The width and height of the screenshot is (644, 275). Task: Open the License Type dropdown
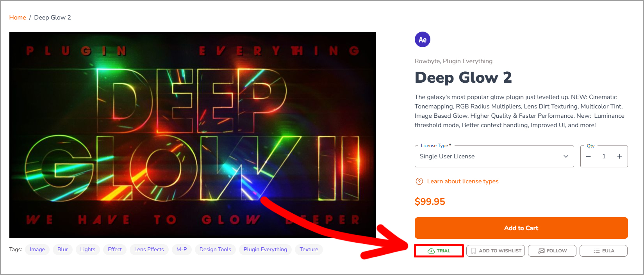[x=494, y=156]
